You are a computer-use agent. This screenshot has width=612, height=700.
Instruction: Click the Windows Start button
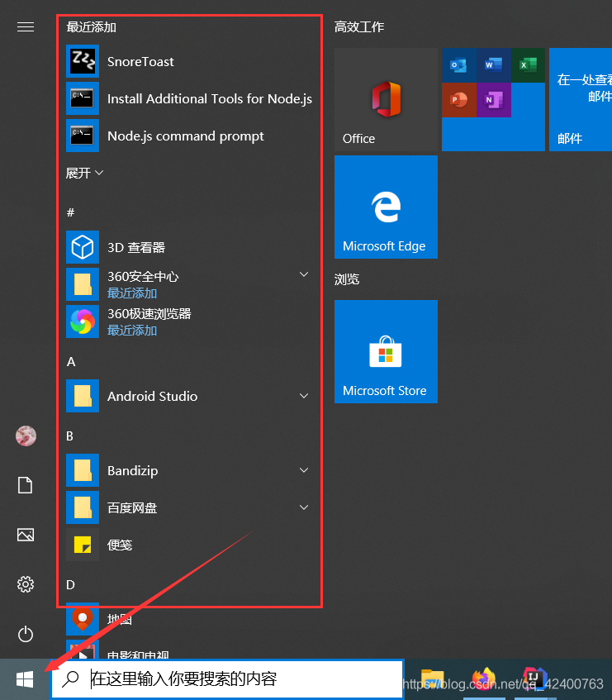(x=25, y=679)
